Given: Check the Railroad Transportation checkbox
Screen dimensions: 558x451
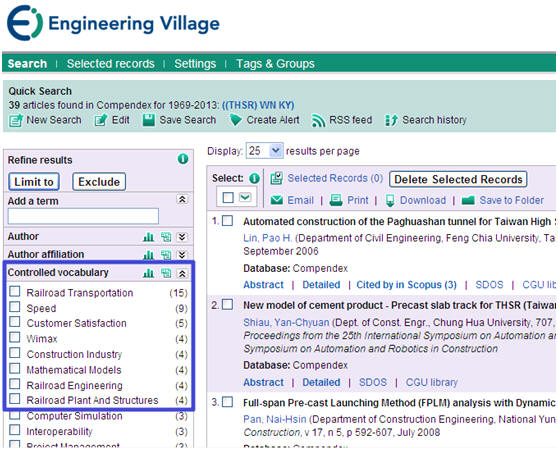Looking at the screenshot, I should 15,292.
